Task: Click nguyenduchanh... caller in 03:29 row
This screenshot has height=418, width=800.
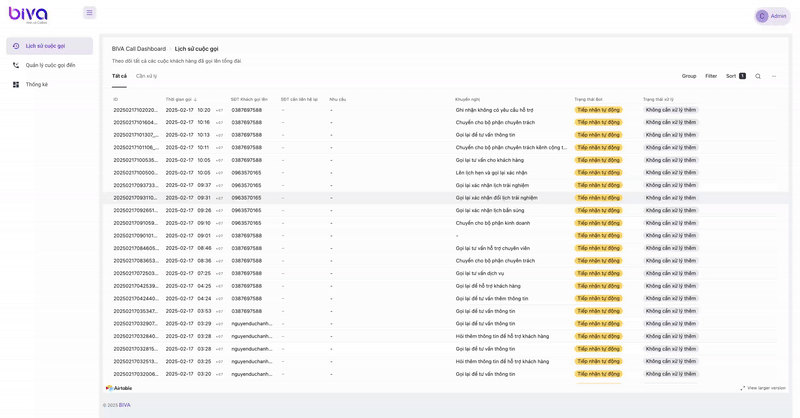Action: (x=252, y=324)
